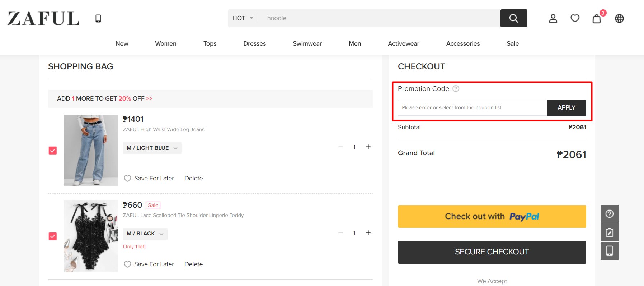Click the search magnifier button

[x=514, y=18]
